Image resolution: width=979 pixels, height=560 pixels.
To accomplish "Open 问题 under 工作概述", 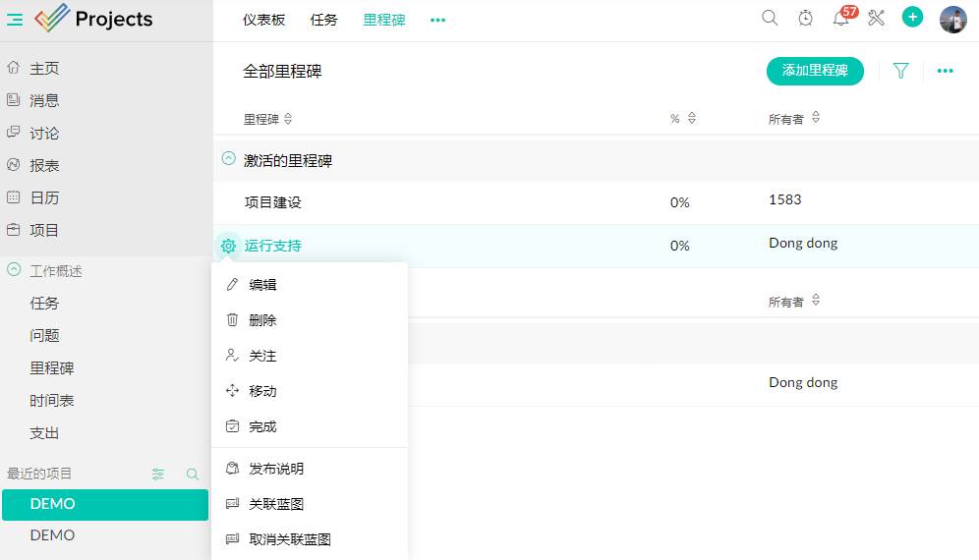I will point(44,336).
